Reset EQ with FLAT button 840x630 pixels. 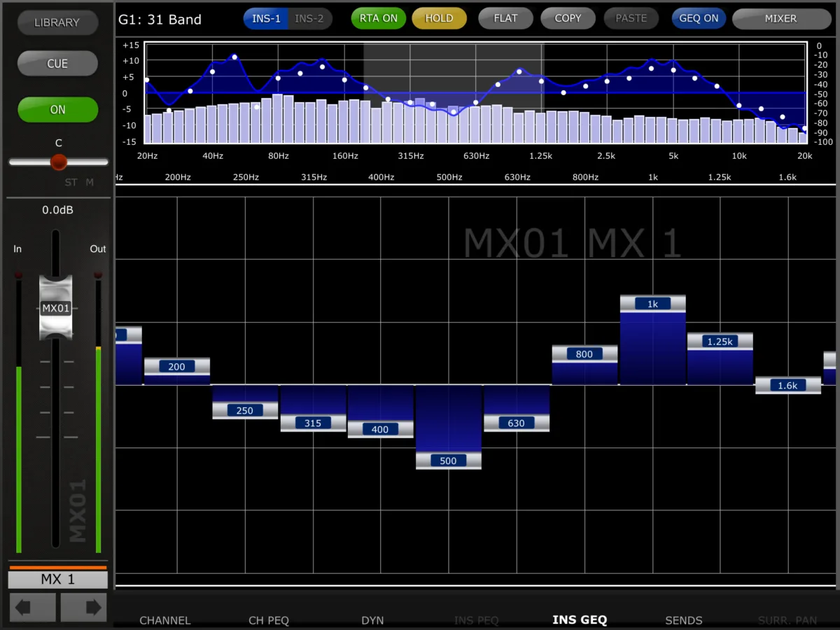click(506, 18)
